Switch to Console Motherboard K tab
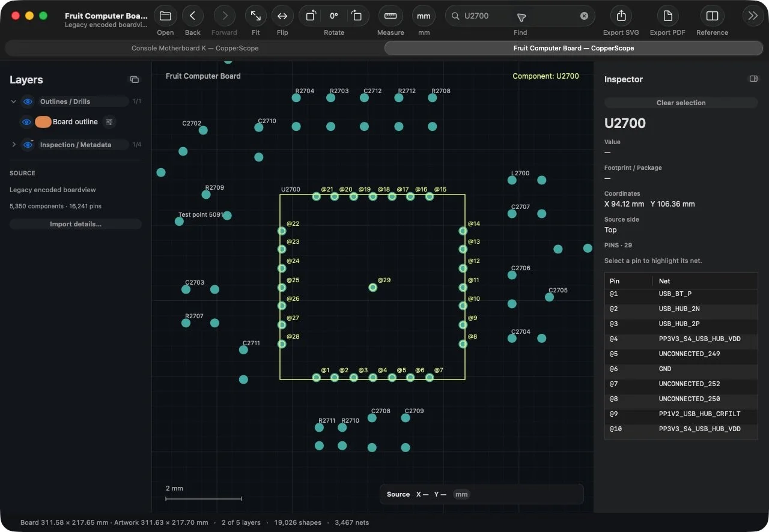 click(x=195, y=48)
